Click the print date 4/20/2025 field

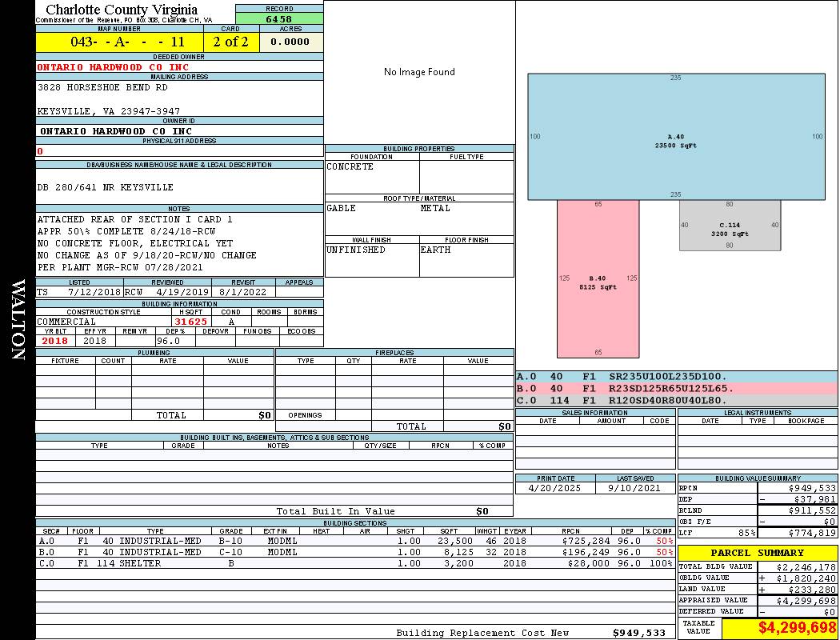tap(555, 488)
